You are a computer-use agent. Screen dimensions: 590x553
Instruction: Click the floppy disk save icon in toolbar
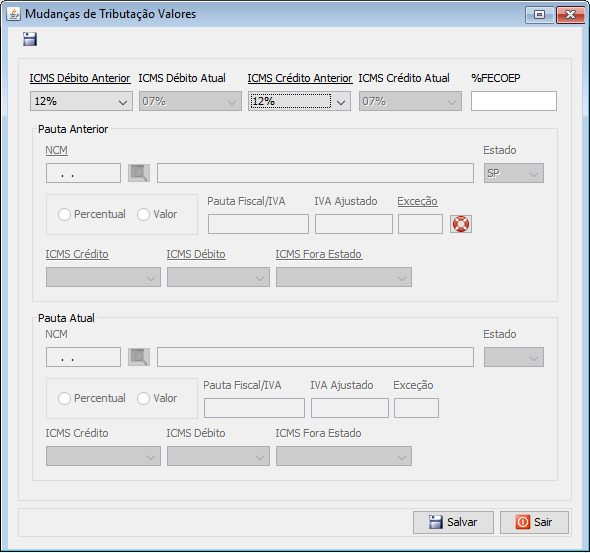(30, 39)
